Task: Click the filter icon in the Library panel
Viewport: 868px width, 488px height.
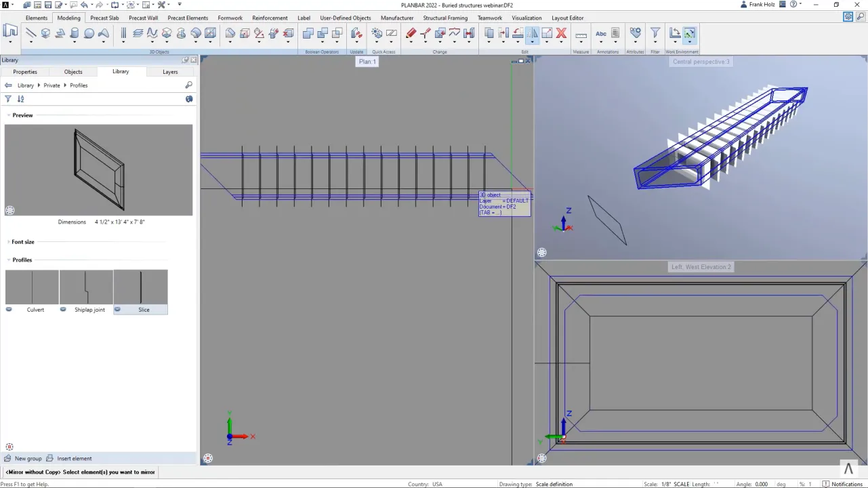Action: pyautogui.click(x=7, y=99)
